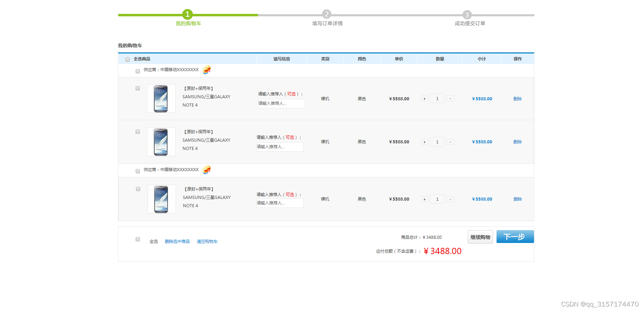Click step 1 circle 我的购物车
Viewport: 644px width, 311px height.
point(187,14)
